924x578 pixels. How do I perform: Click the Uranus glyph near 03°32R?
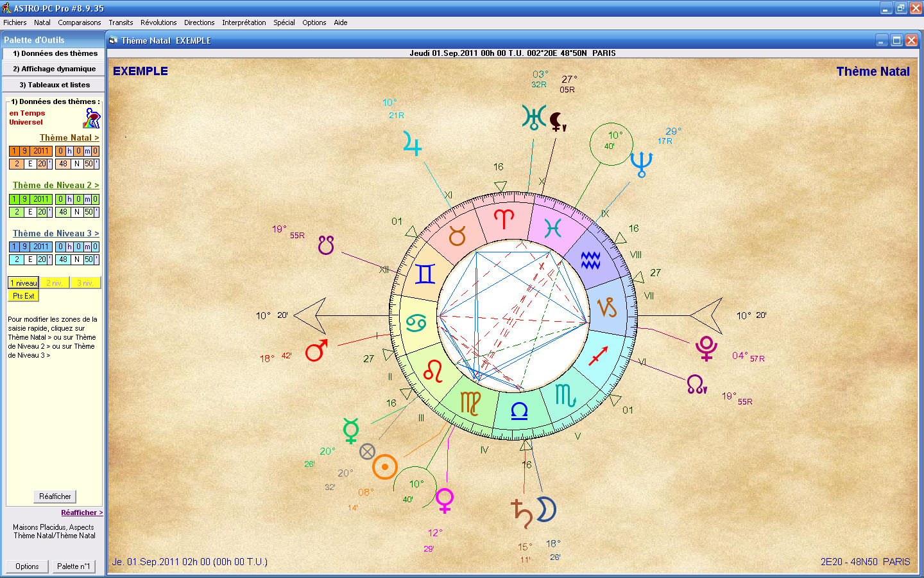(x=534, y=117)
